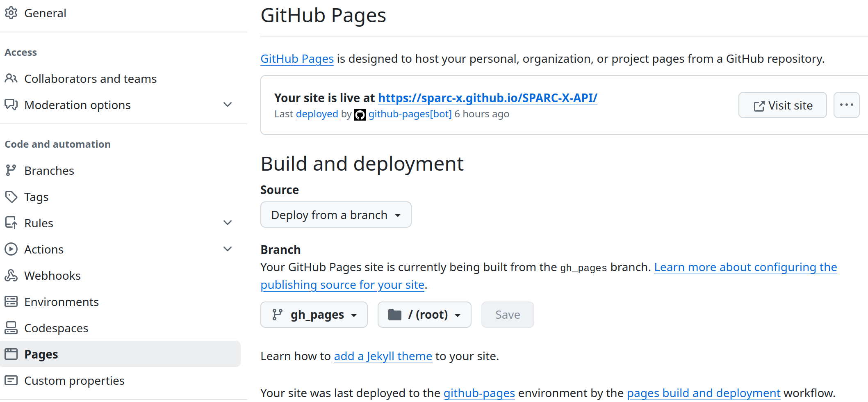Click the Actions play-circle icon
Screen dimensions: 868x402
11,249
